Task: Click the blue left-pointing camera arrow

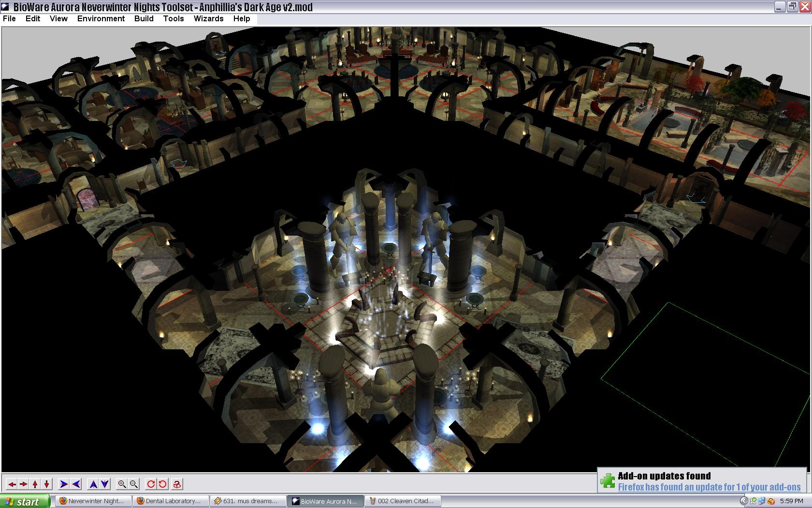Action: click(x=76, y=484)
